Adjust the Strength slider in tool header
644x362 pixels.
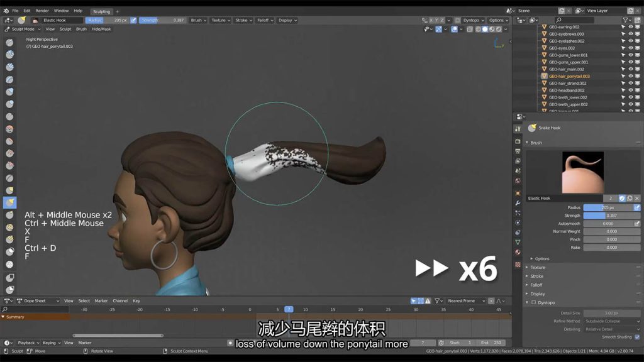[x=162, y=20]
